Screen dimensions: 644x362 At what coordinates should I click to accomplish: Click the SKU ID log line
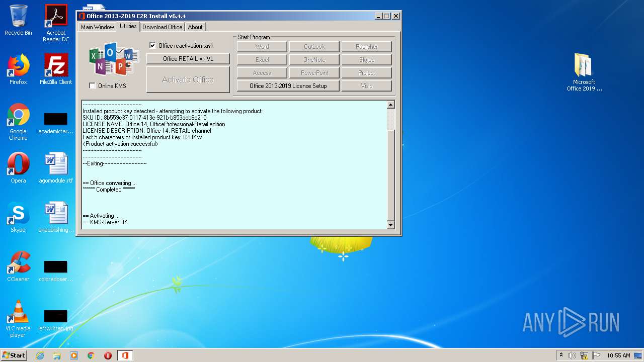pyautogui.click(x=144, y=118)
